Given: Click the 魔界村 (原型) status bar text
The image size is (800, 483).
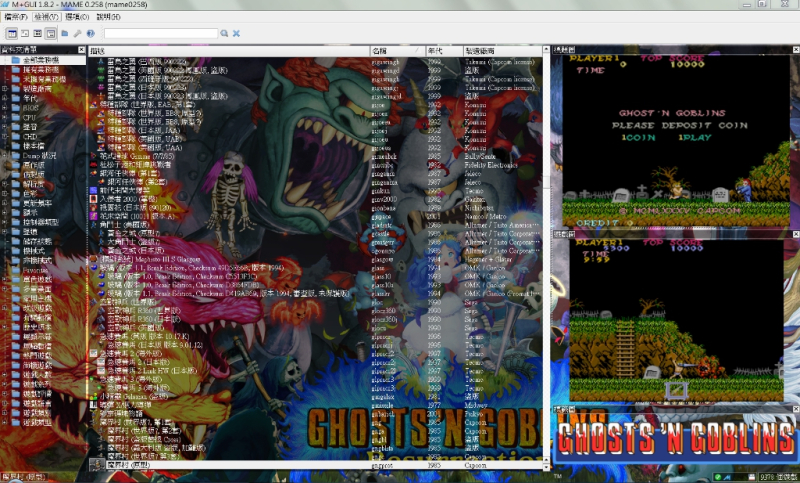Looking at the screenshot, I should click(x=23, y=477).
